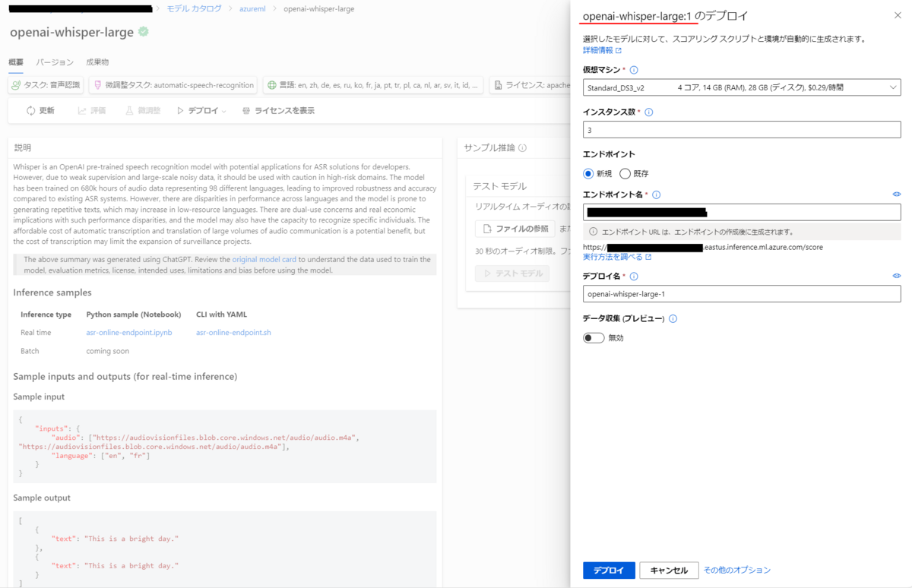Click info icon next to エンドポイント名
Viewport: 912px width, 588px height.
pos(656,194)
